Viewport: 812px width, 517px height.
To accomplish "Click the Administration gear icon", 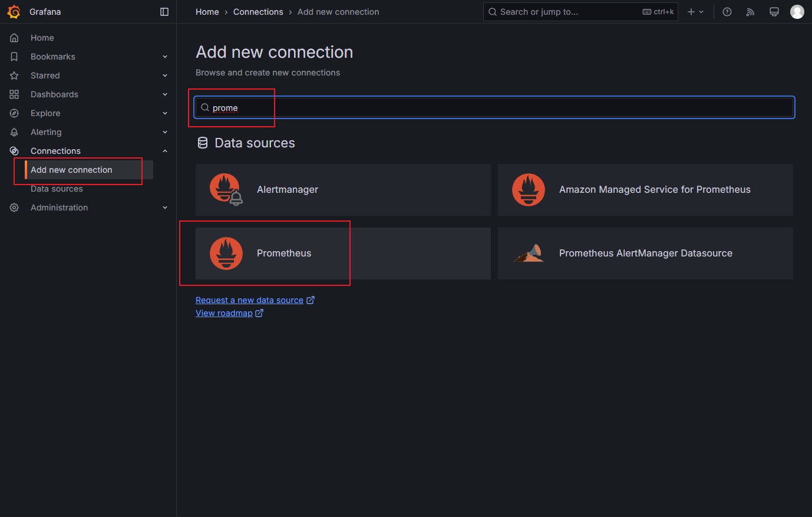I will [14, 208].
